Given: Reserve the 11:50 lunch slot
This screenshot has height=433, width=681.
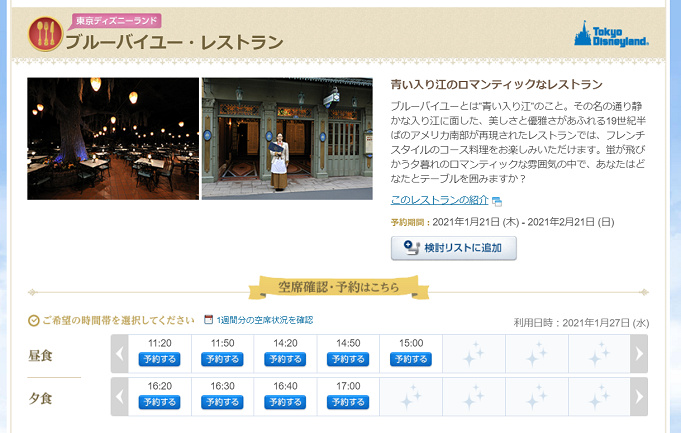Looking at the screenshot, I should pyautogui.click(x=222, y=359).
